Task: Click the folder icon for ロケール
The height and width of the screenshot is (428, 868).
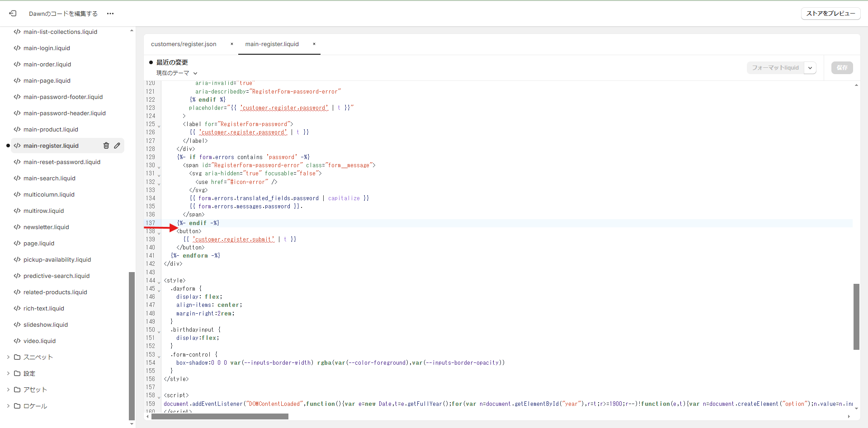Action: coord(17,406)
